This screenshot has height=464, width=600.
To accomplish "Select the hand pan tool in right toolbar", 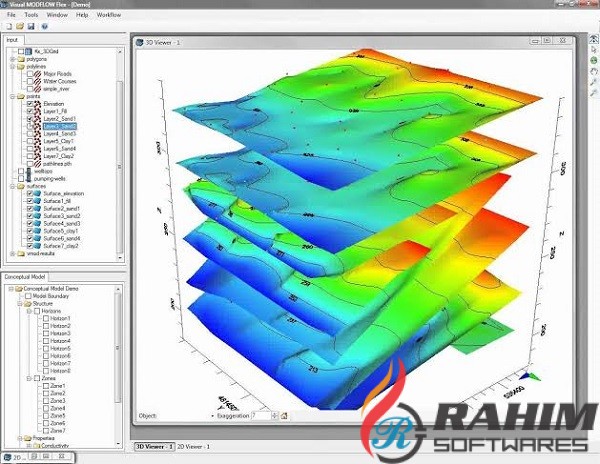I will [x=593, y=71].
